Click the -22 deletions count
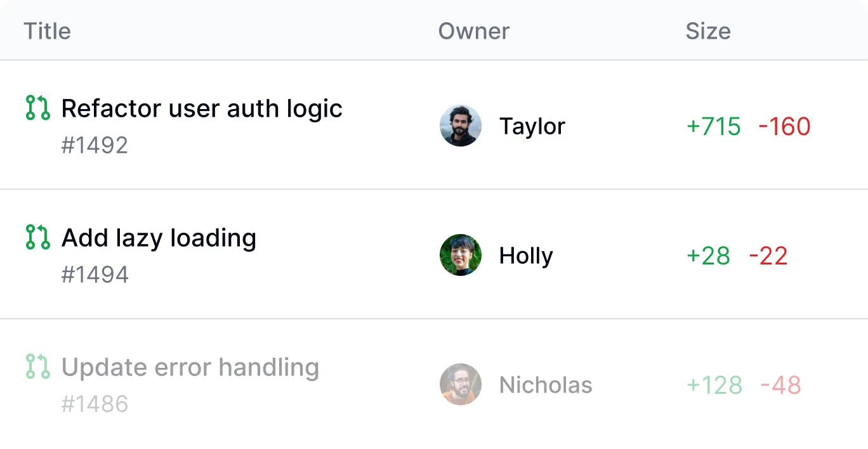This screenshot has height=449, width=868. pos(768,256)
